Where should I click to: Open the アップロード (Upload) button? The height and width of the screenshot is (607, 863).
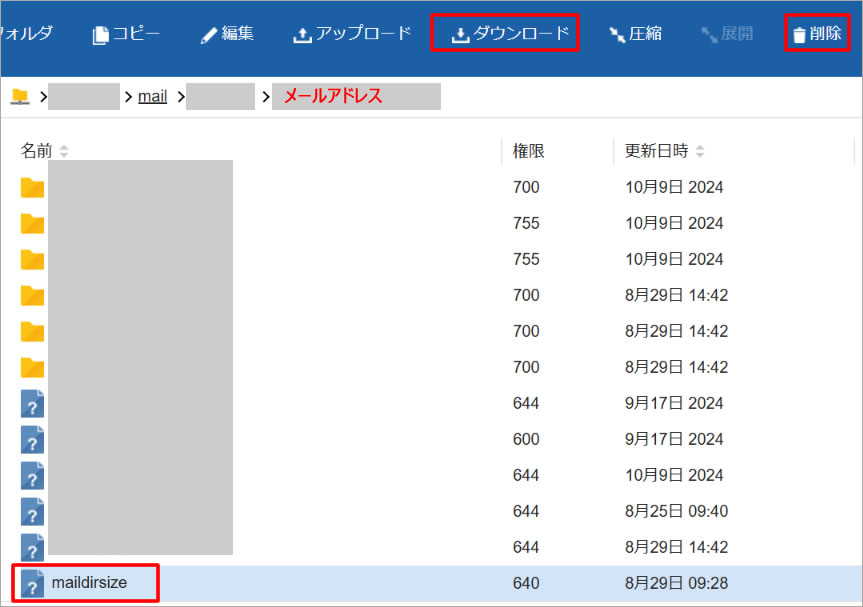(x=352, y=34)
